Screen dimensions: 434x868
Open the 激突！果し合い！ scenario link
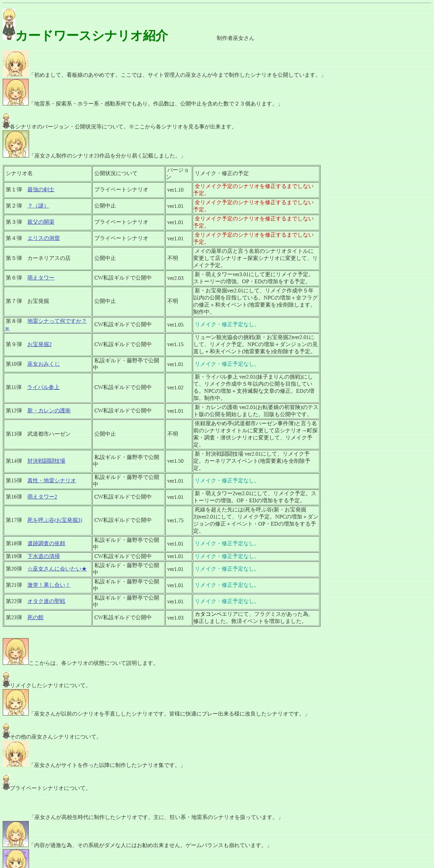coord(49,585)
